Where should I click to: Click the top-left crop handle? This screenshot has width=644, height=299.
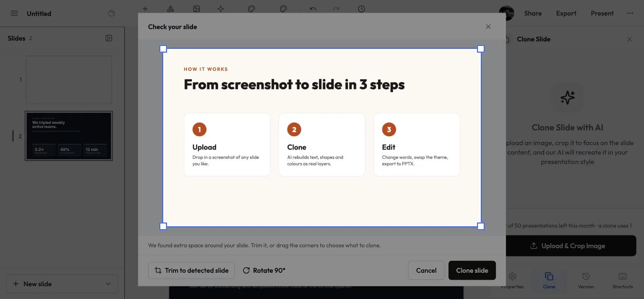click(x=163, y=49)
